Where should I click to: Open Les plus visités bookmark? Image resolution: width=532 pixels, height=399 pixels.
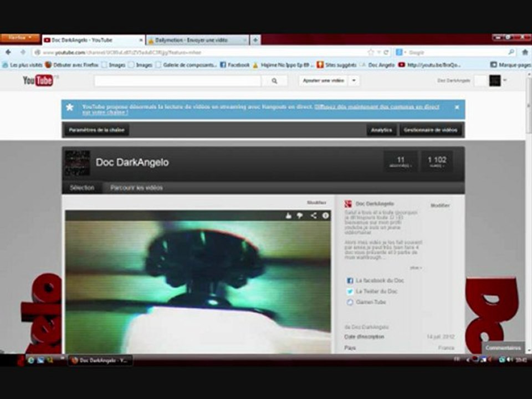tap(22, 64)
